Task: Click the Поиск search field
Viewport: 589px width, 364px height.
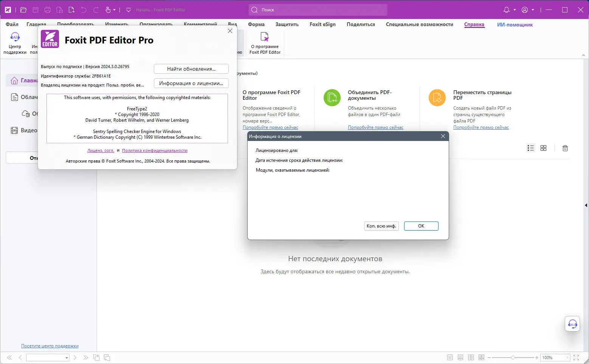Action: point(318,10)
